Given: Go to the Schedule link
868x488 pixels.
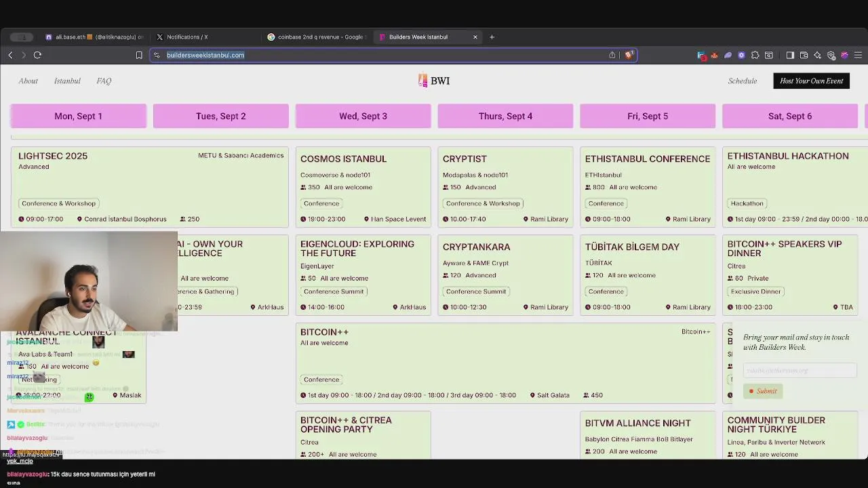Looking at the screenshot, I should (743, 81).
